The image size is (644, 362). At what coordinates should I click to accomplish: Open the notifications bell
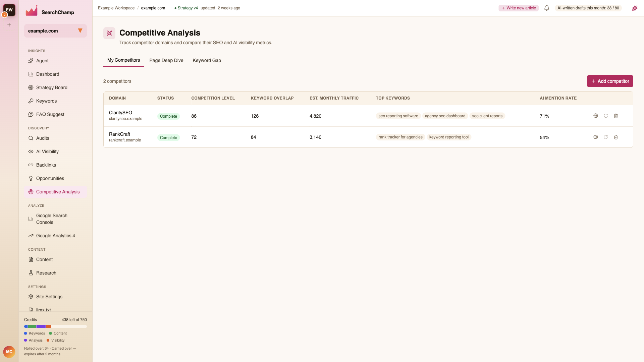pyautogui.click(x=547, y=8)
